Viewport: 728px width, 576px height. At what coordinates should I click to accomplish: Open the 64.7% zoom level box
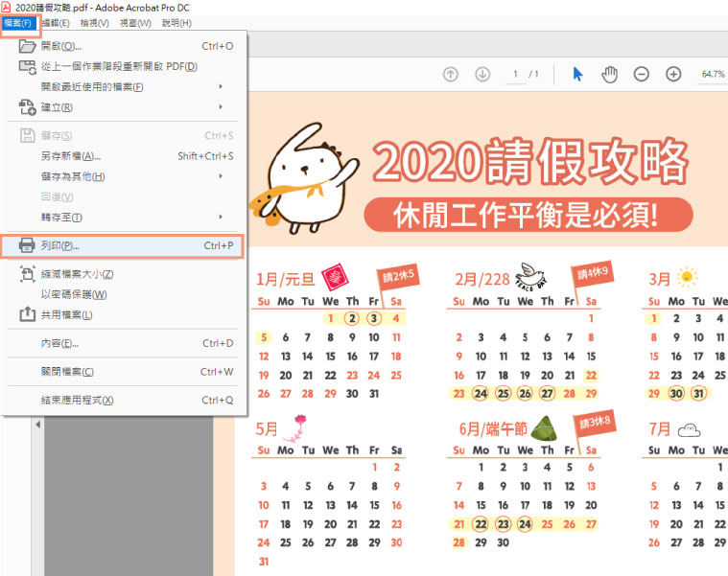[x=713, y=74]
